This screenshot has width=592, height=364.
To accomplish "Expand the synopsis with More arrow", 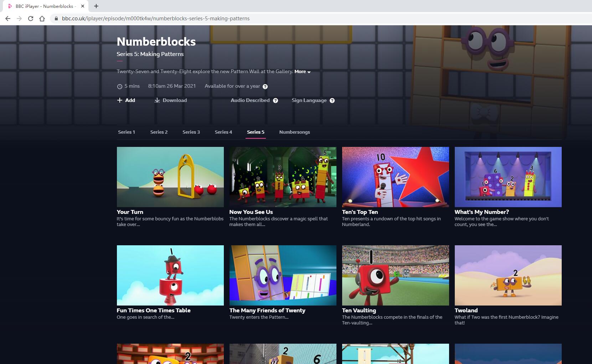I will (x=303, y=72).
